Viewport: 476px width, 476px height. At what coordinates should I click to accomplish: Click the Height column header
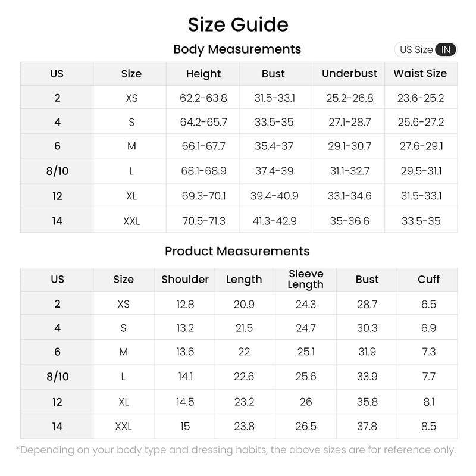point(203,74)
